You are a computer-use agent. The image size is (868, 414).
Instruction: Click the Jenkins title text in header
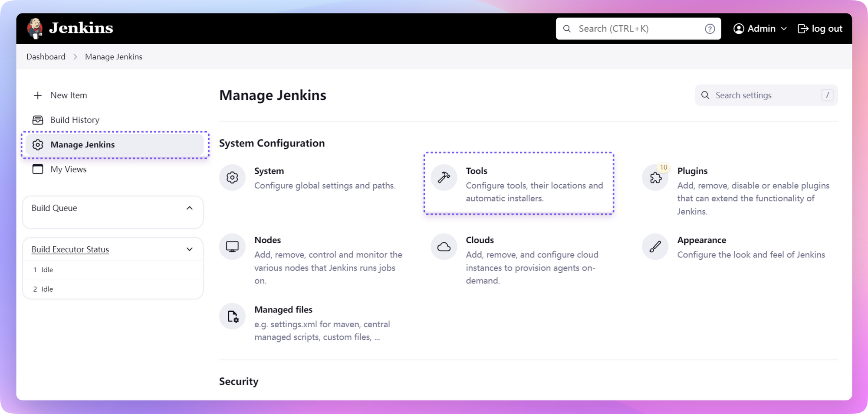tap(81, 28)
